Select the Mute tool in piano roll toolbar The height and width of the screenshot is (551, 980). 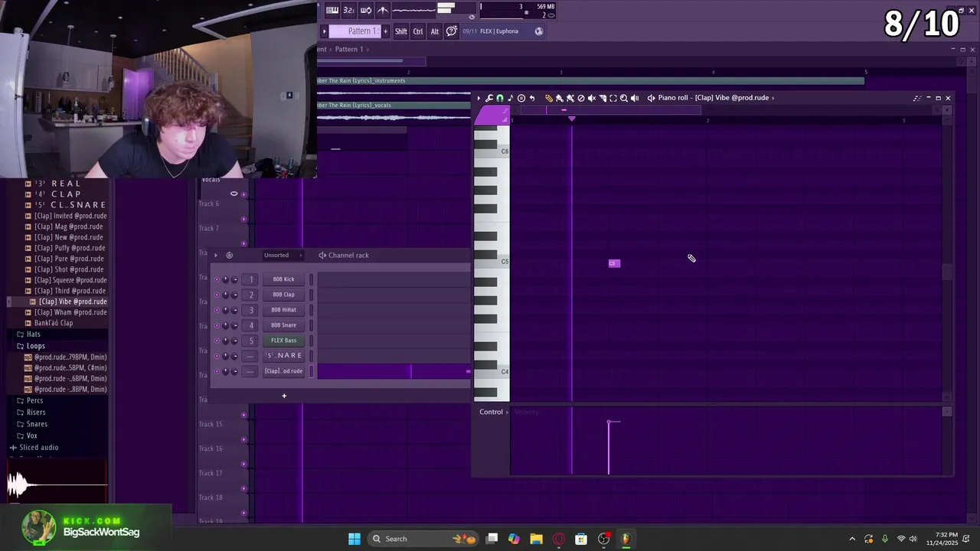pyautogui.click(x=591, y=98)
